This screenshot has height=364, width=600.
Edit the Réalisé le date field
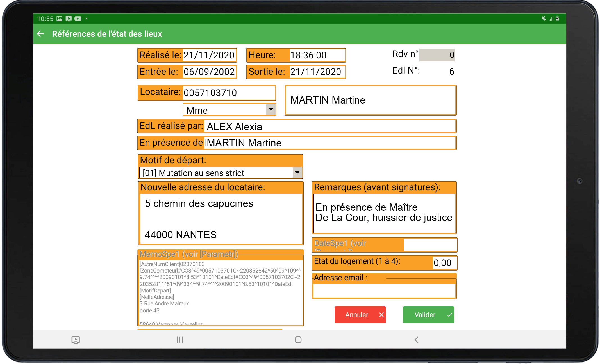(209, 55)
